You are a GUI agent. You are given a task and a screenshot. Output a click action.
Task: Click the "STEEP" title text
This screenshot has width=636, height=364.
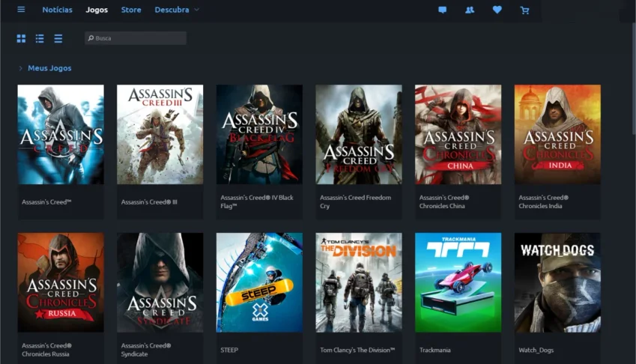(x=229, y=350)
